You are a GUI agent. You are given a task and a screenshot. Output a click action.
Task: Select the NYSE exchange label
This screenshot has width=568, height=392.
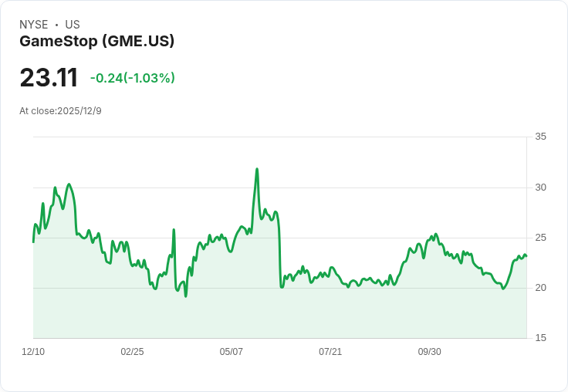(34, 25)
